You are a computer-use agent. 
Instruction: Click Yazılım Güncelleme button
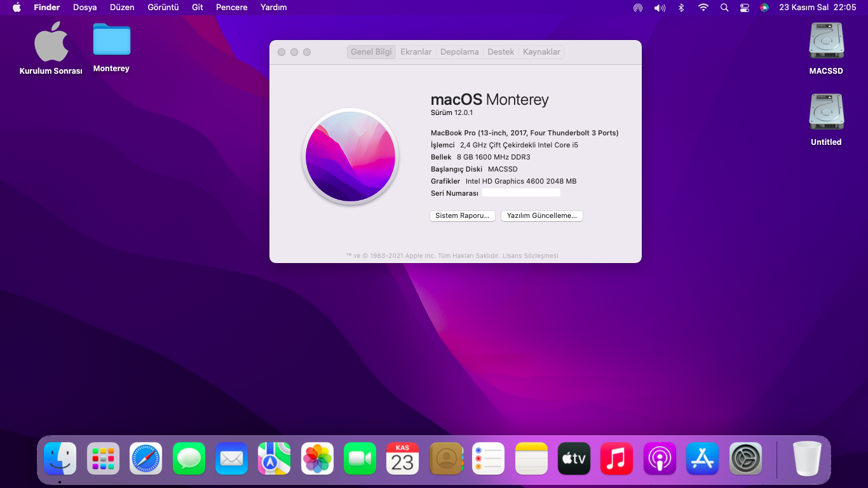[541, 216]
